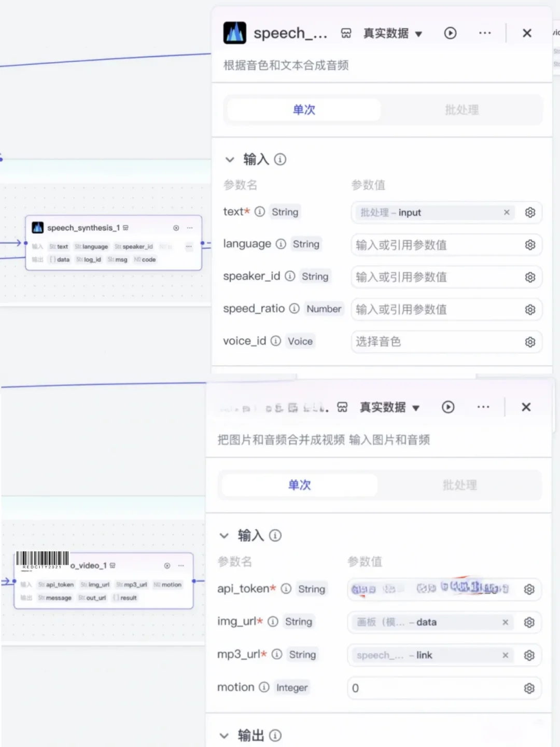
Task: Collapse the 输入 section in the video panel
Action: pyautogui.click(x=224, y=536)
